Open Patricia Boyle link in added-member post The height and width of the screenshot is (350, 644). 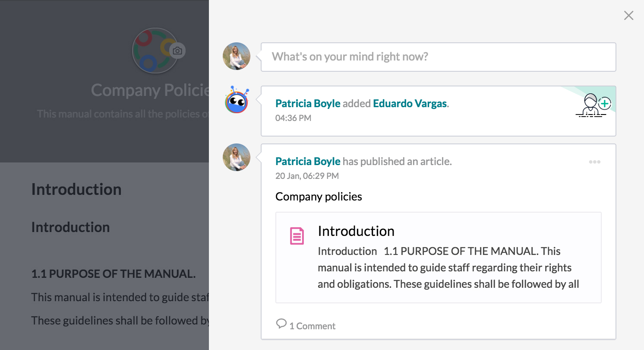(308, 104)
